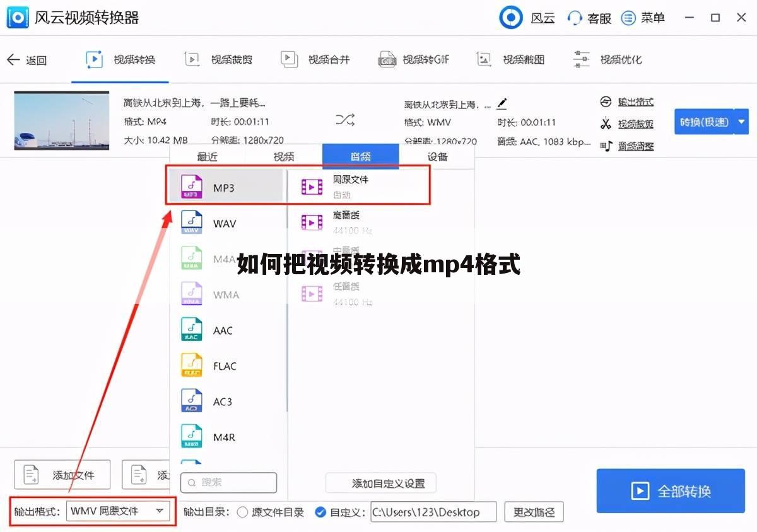Image resolution: width=757 pixels, height=532 pixels.
Task: Select 低音质 44100 Hz preset
Action: coord(381,294)
